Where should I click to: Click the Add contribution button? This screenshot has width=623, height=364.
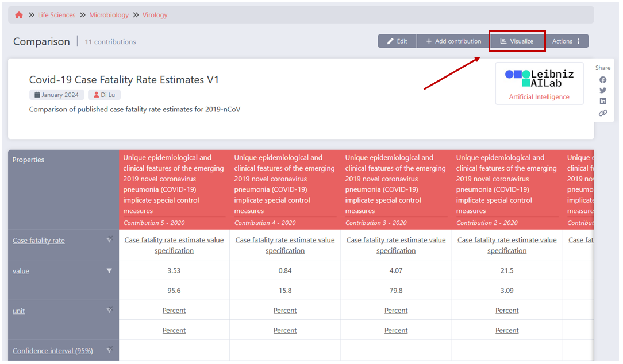[453, 41]
